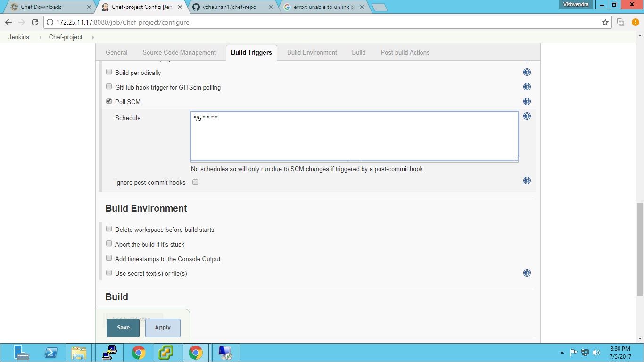Click the speaker icon in the system tray
This screenshot has width=644, height=362.
pos(596,352)
